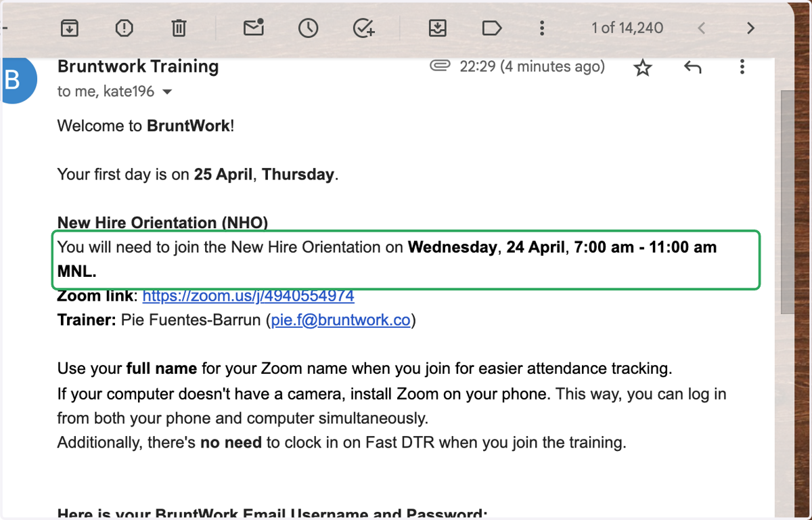The image size is (812, 520).
Task: Open the Move to icon
Action: (438, 28)
